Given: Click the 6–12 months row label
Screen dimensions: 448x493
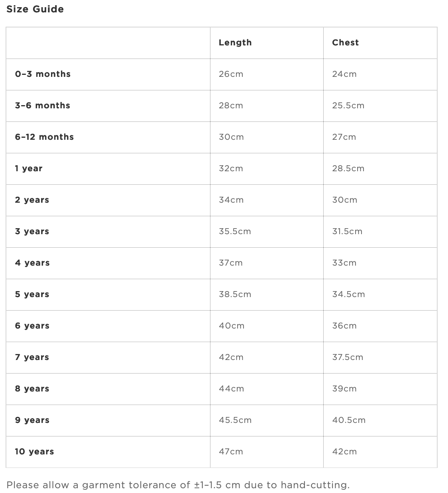Looking at the screenshot, I should pyautogui.click(x=44, y=137).
